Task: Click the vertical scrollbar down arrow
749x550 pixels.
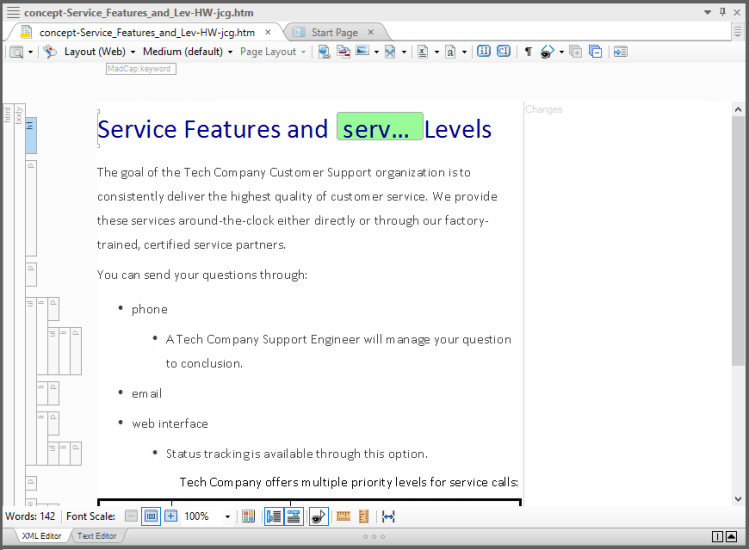Action: tap(739, 498)
